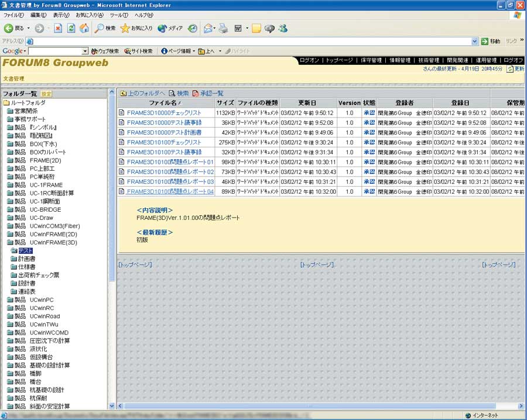Print the page with the printer icon
The height and width of the screenshot is (420, 527).
coord(223,29)
